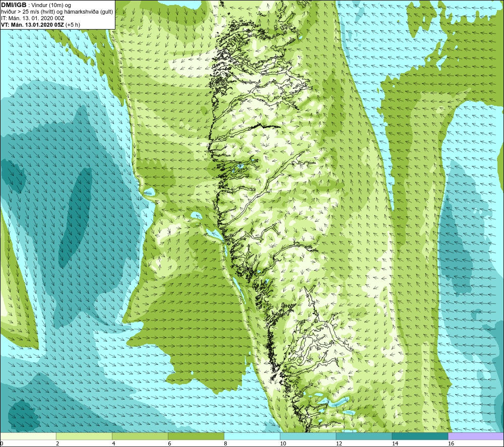Click the legend scale value '10'
Image resolution: width=504 pixels, height=447 pixels.
(283, 443)
